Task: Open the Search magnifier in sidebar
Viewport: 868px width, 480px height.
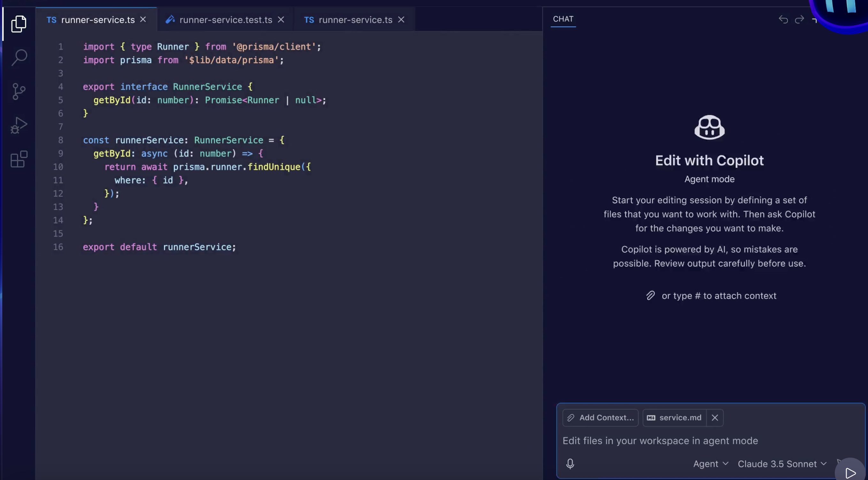Action: (x=19, y=58)
